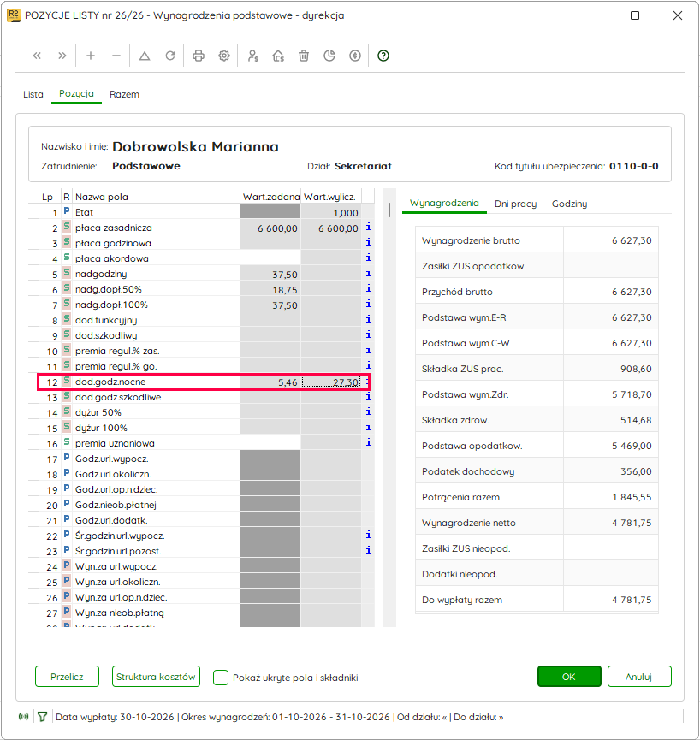Viewport: 700px width, 740px height.
Task: Click the printer icon
Action: click(x=199, y=56)
